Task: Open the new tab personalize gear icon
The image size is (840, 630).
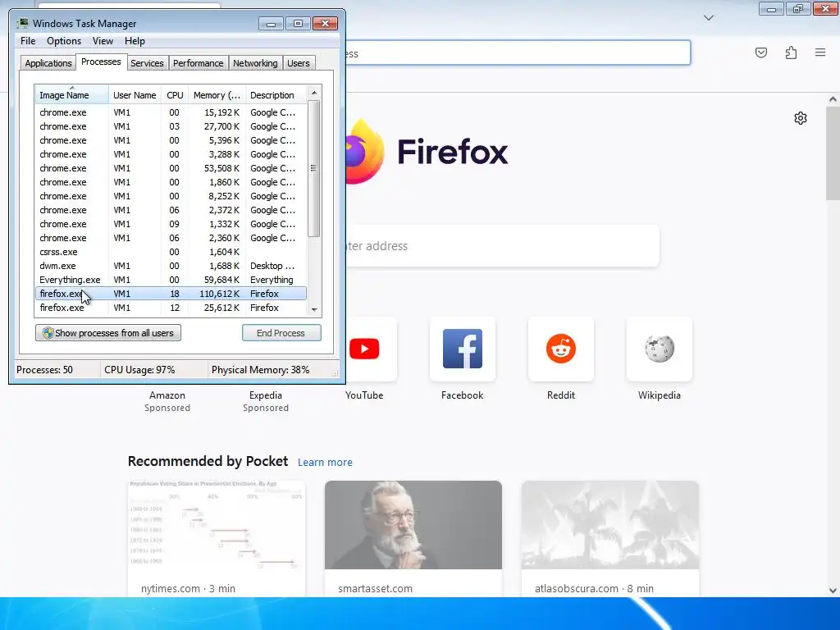Action: [801, 118]
